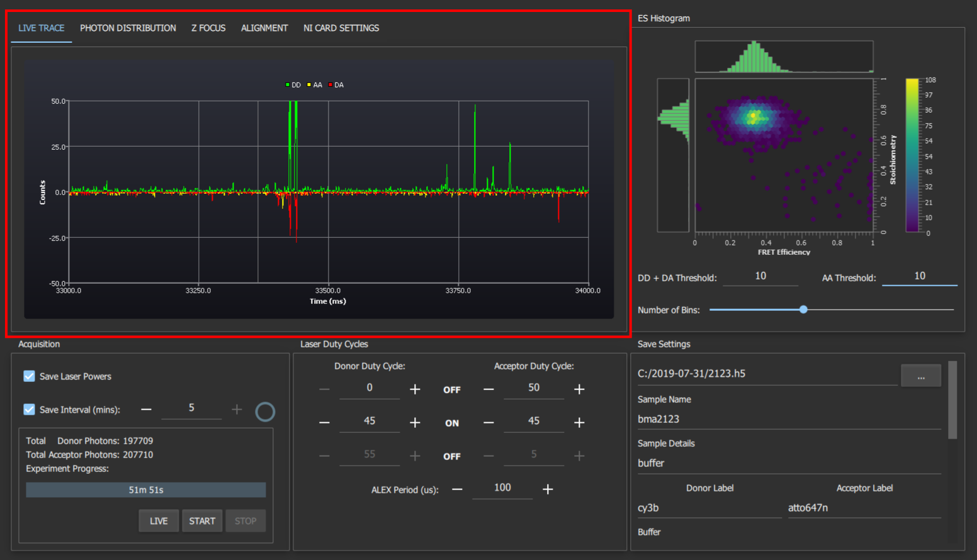
Task: Click the AA Threshold input field
Action: pyautogui.click(x=920, y=276)
